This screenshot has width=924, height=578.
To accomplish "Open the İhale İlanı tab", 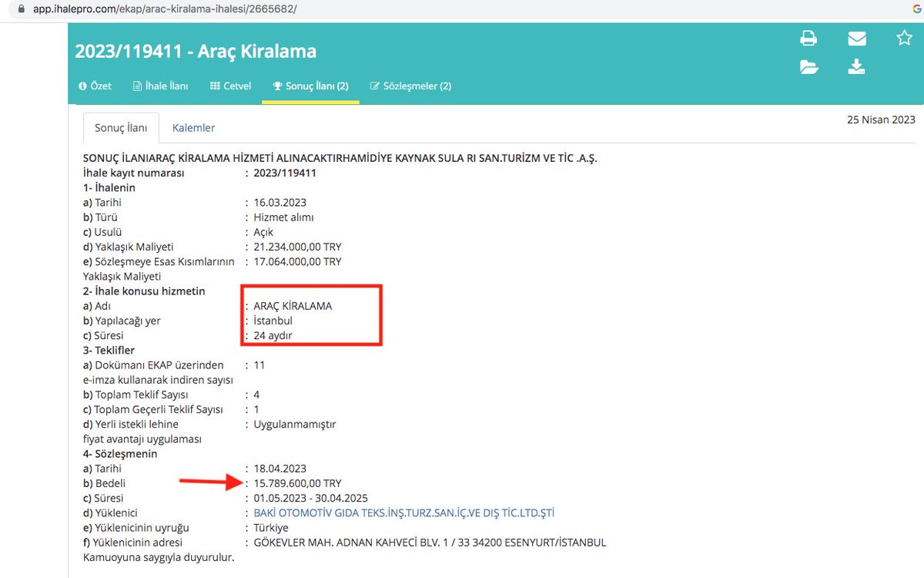I will (x=160, y=86).
